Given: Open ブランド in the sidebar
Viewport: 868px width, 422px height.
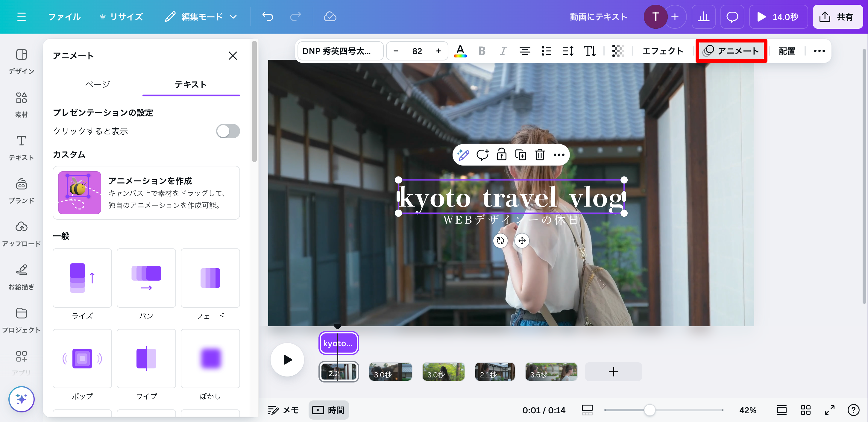Looking at the screenshot, I should 21,191.
